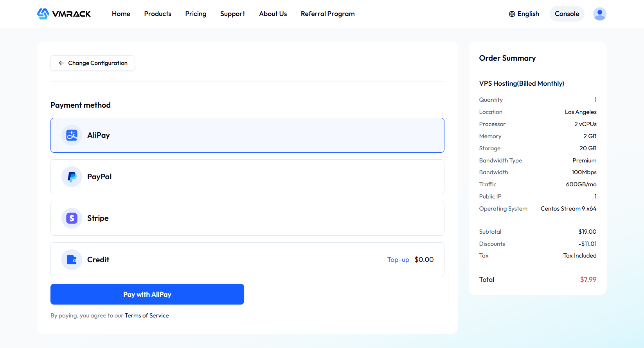Click the Operating System label
Image resolution: width=644 pixels, height=348 pixels.
[503, 209]
